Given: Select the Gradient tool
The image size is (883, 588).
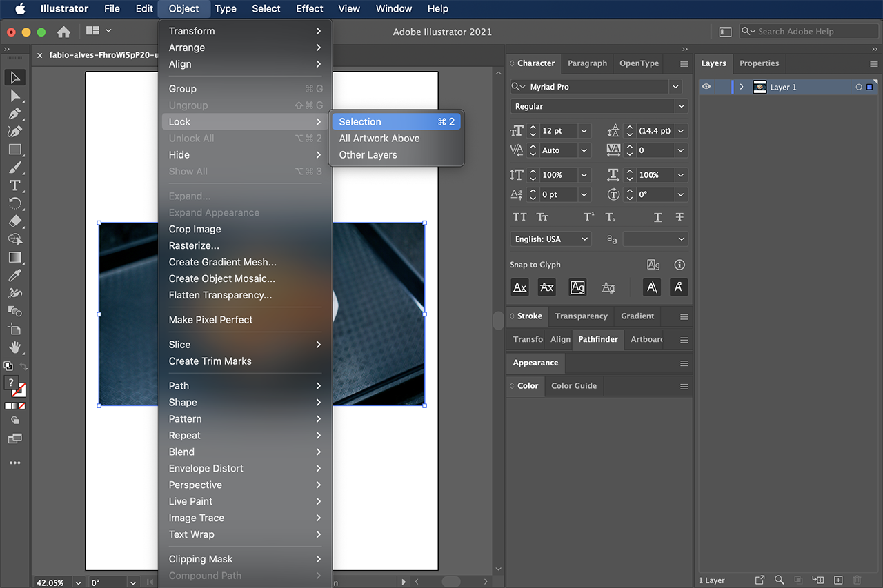Looking at the screenshot, I should pyautogui.click(x=14, y=257).
